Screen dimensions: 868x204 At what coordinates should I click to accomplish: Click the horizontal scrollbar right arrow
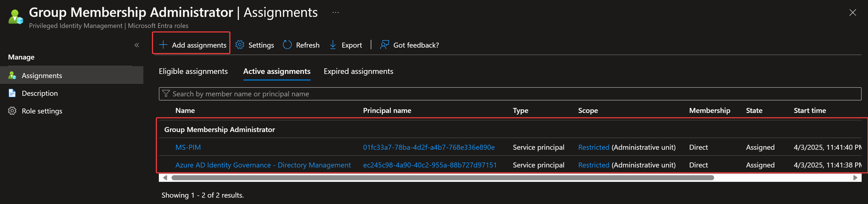(855, 178)
